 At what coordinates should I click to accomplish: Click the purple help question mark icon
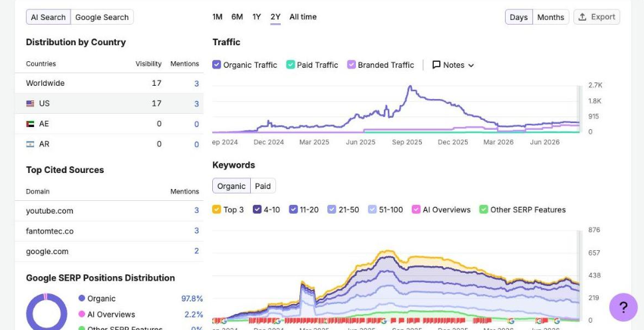click(x=623, y=307)
